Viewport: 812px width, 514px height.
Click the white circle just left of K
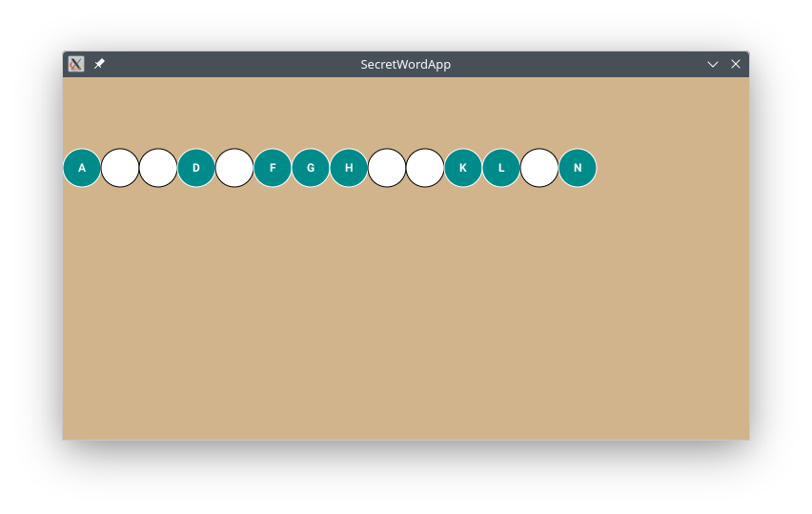pyautogui.click(x=425, y=168)
